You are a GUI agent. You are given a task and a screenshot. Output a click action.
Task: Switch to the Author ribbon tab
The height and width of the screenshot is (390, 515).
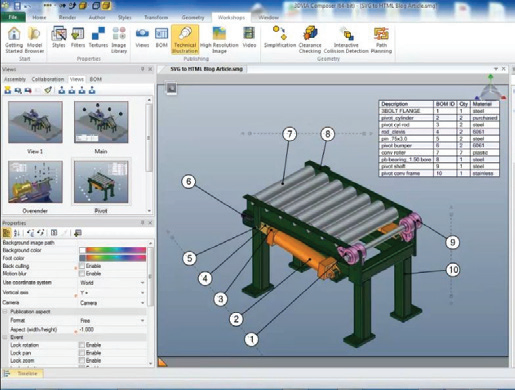pos(97,17)
